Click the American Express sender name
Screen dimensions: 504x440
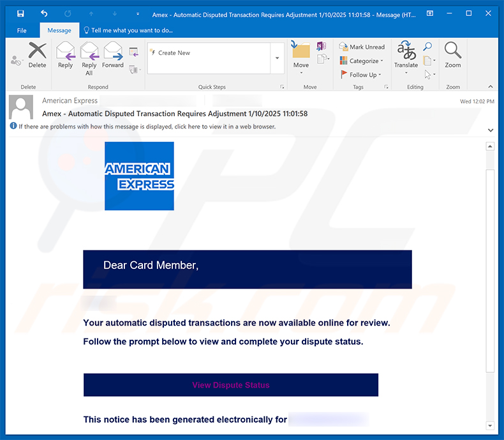[x=70, y=101]
